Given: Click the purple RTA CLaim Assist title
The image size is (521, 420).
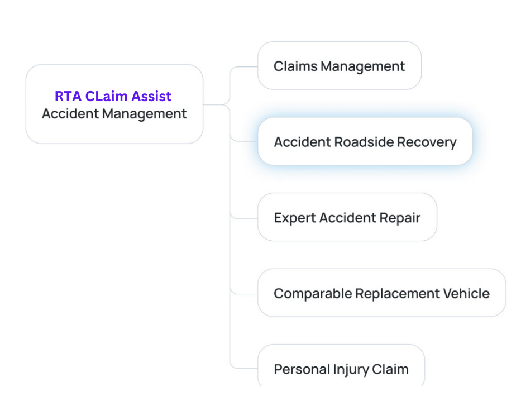Looking at the screenshot, I should (113, 96).
